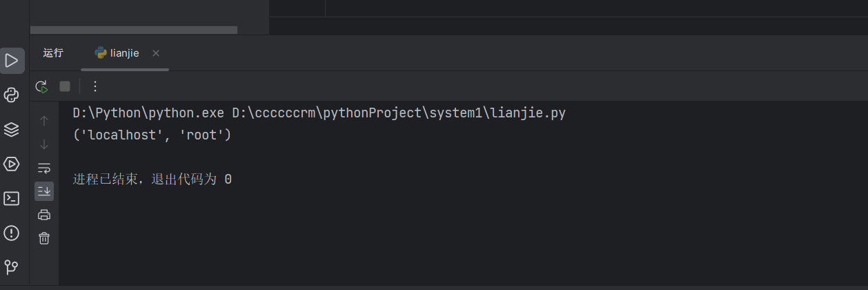Jump down the stack trace

click(x=44, y=144)
